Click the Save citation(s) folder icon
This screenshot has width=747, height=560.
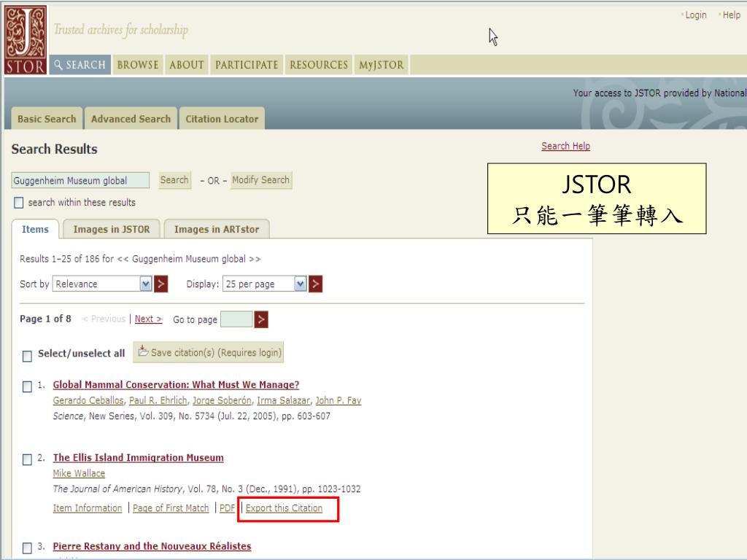click(143, 351)
